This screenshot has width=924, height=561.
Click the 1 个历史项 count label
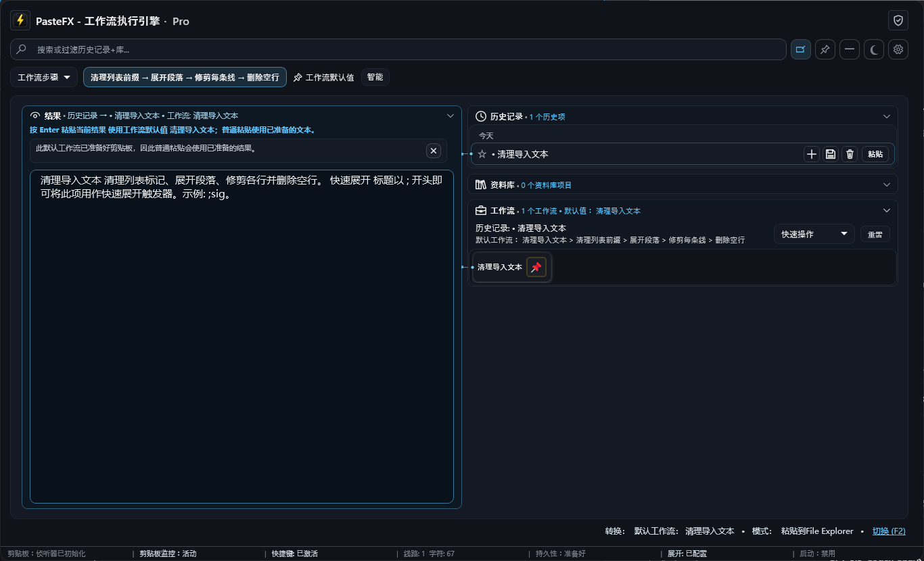(547, 117)
